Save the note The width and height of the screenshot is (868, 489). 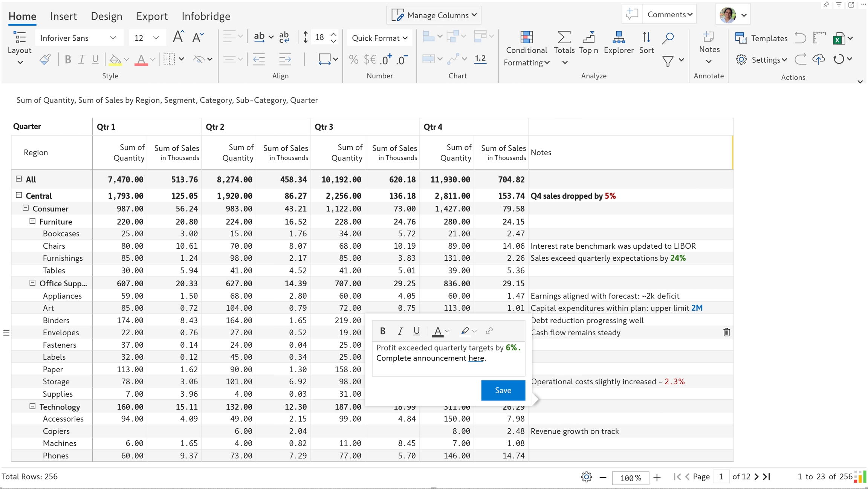coord(503,390)
